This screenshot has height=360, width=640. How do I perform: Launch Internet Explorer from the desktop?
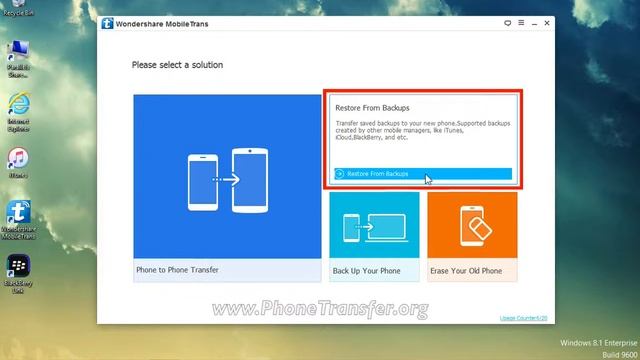[18, 112]
